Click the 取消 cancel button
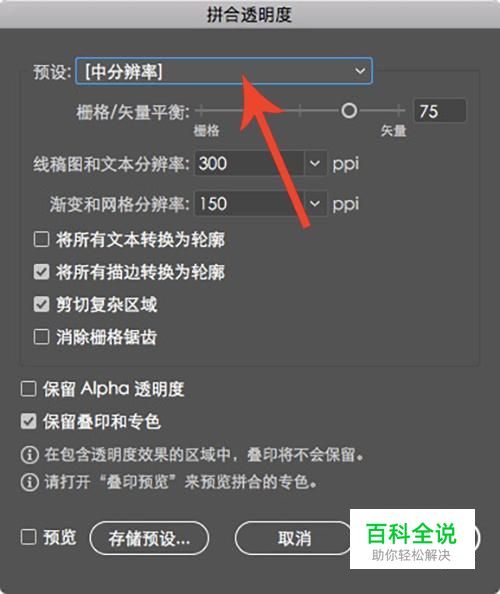The image size is (500, 594). (x=294, y=538)
